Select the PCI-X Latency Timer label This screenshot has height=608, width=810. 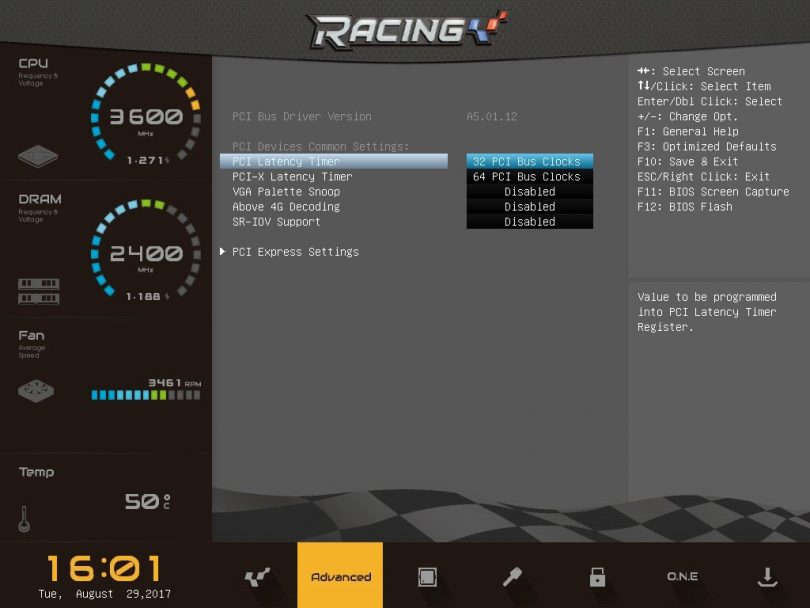(292, 177)
